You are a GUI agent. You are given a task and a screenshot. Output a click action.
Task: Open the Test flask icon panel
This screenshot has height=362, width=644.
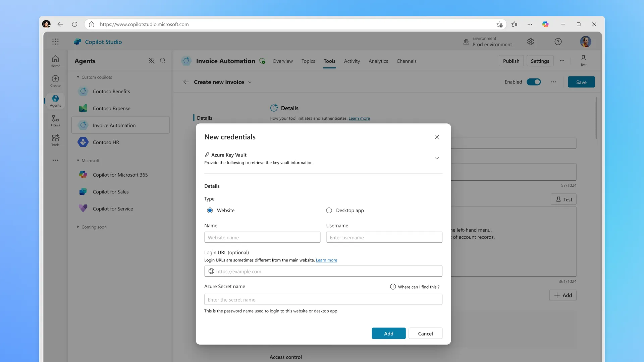tap(583, 61)
